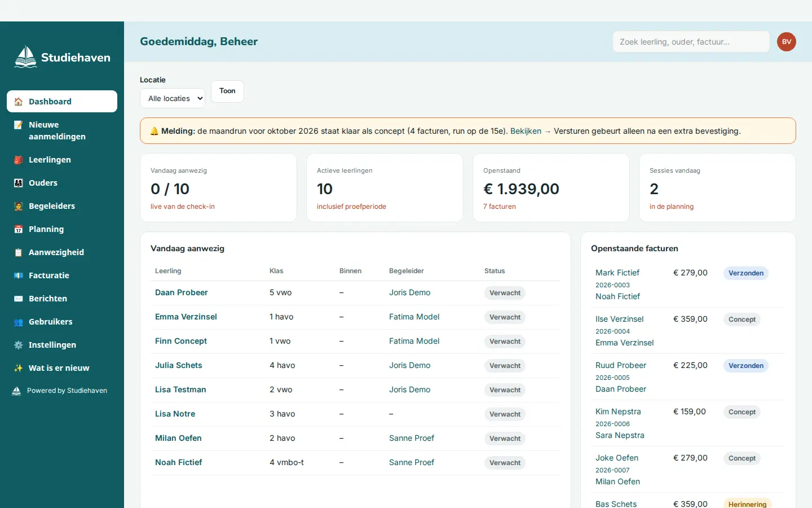This screenshot has width=812, height=508.
Task: Click the amount € 225,00 for Ruud Probeer
Action: click(x=690, y=365)
